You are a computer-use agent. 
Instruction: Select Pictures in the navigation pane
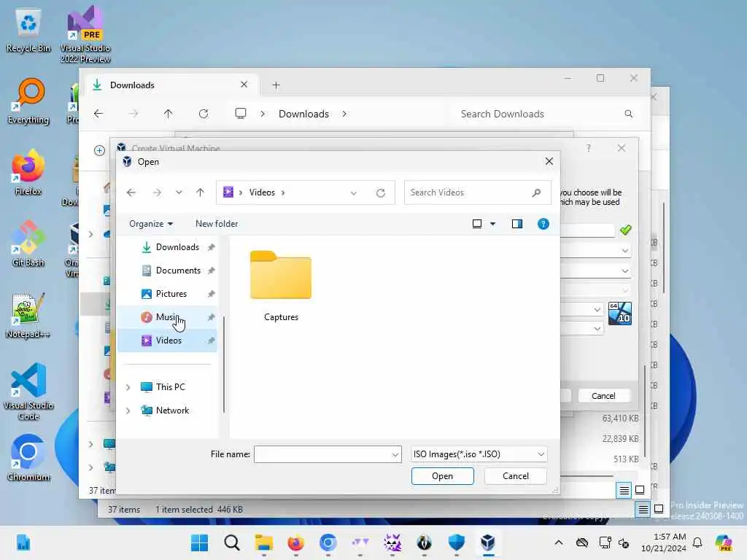point(171,294)
